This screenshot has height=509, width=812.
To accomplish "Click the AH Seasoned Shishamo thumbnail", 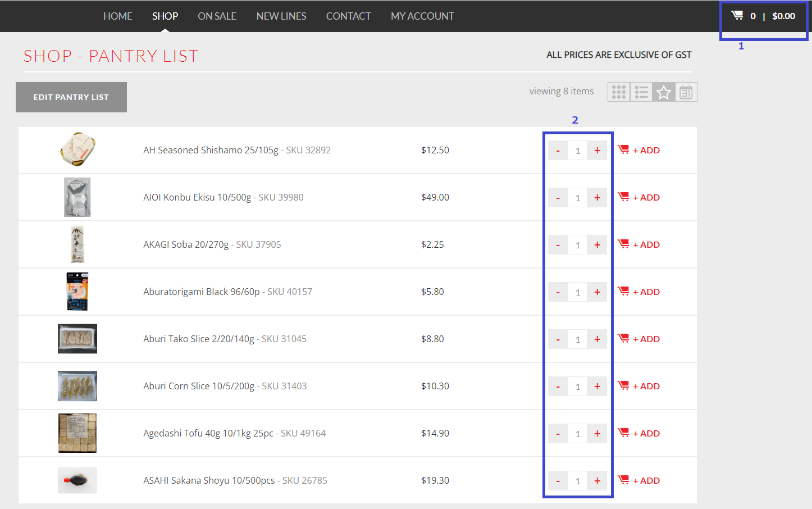I will coord(77,149).
